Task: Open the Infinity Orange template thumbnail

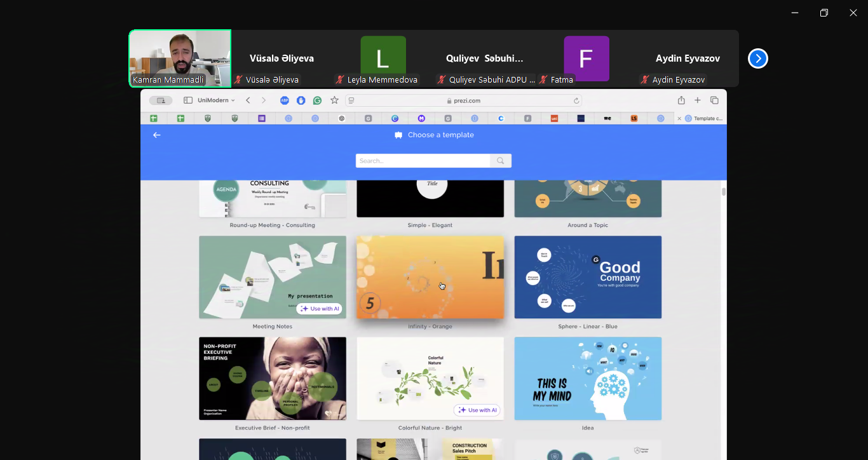Action: (x=430, y=277)
